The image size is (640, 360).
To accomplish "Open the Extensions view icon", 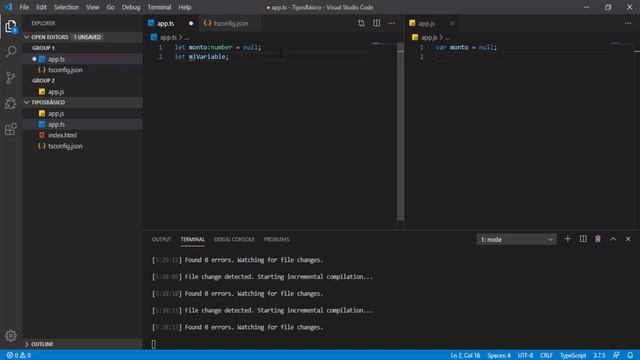I will point(11,129).
